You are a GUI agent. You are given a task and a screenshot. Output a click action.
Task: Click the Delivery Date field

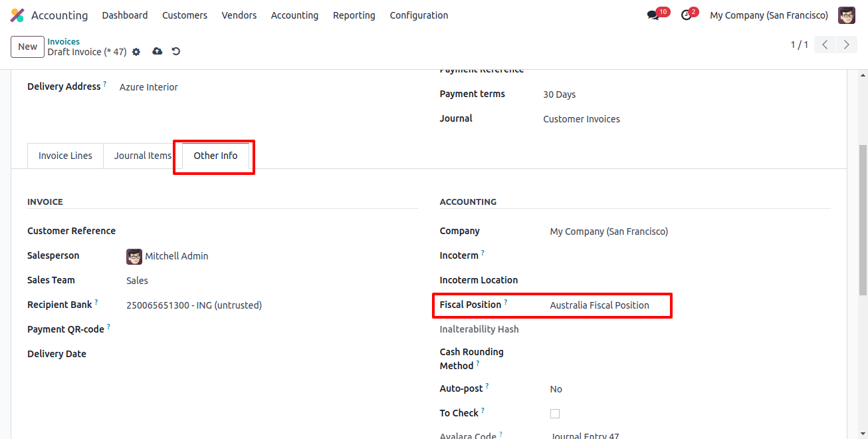point(272,355)
